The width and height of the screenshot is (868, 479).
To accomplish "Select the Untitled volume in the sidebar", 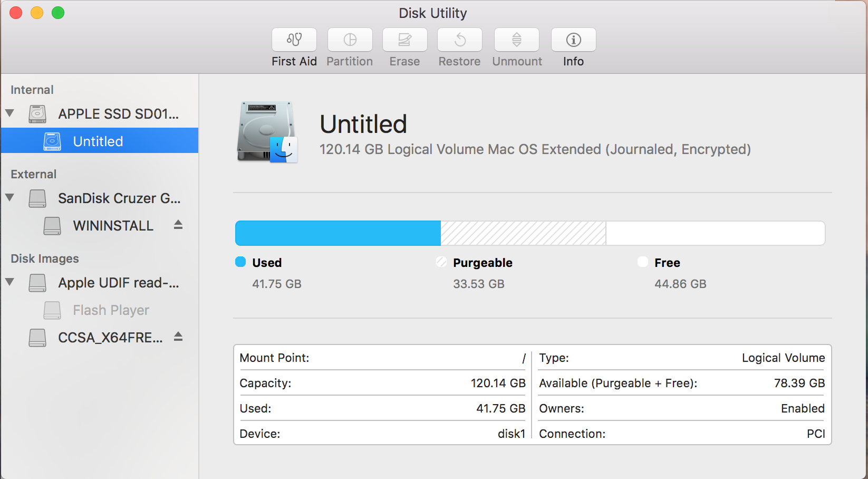I will tap(98, 140).
